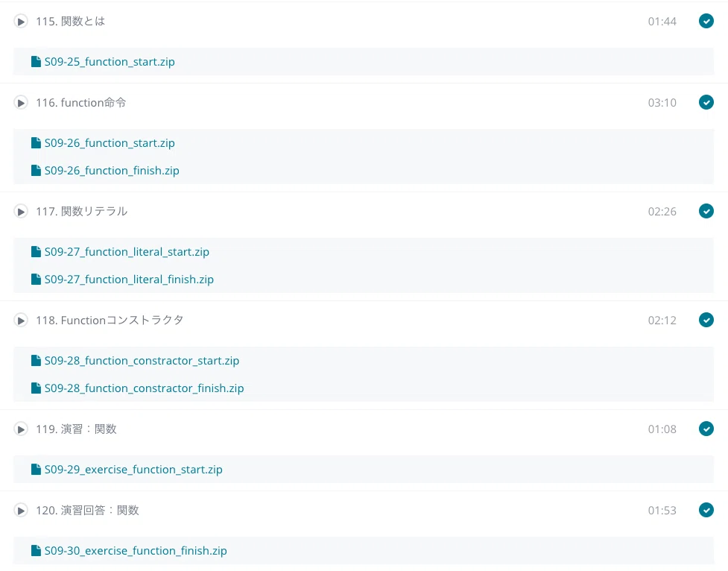This screenshot has height=571, width=728.
Task: Toggle completion check for lecture 116
Action: (x=706, y=102)
